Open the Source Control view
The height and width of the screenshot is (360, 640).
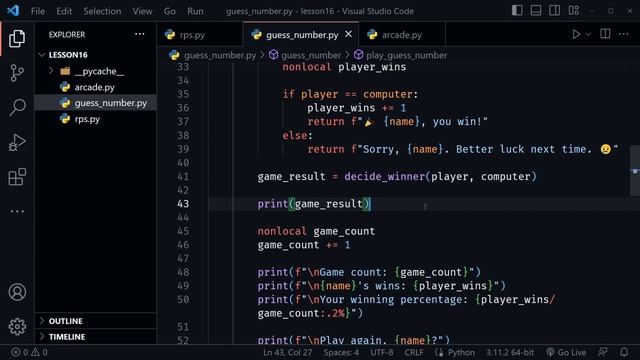click(17, 73)
